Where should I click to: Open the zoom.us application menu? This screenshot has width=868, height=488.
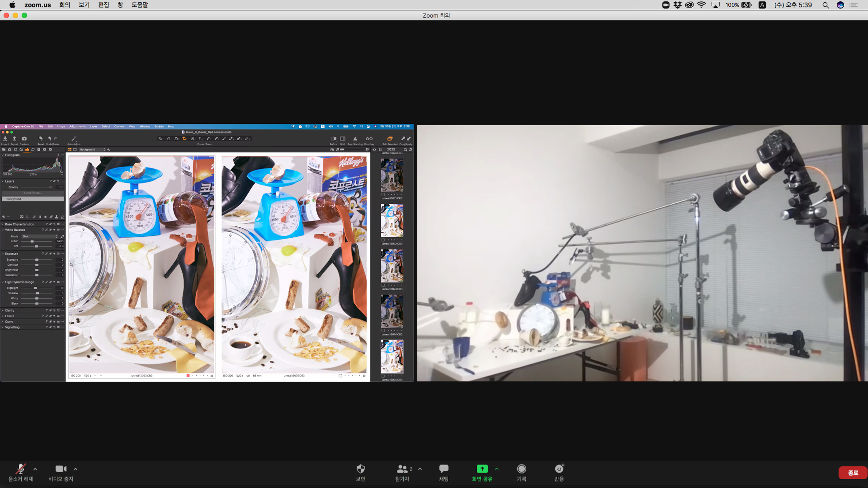click(x=37, y=5)
